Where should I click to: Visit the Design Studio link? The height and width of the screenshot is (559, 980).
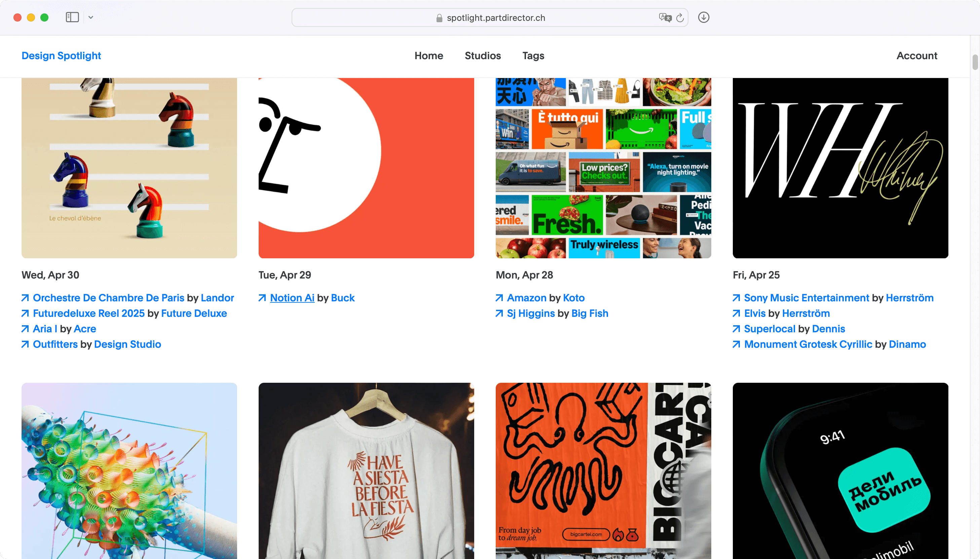pos(127,344)
